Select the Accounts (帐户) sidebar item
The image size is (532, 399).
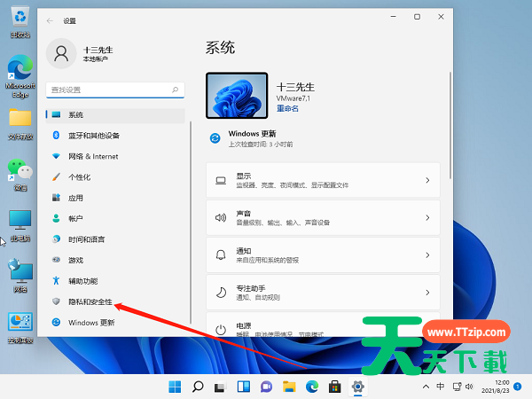pos(75,218)
